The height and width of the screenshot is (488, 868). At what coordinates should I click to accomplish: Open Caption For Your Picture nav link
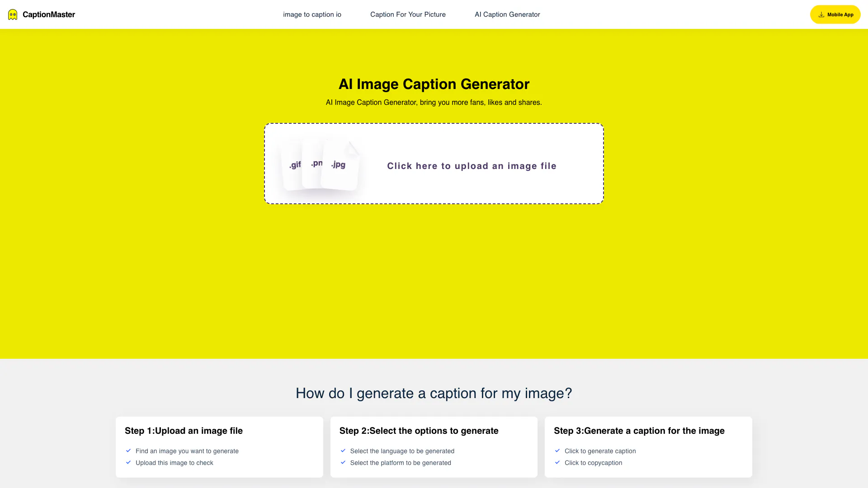click(x=408, y=14)
